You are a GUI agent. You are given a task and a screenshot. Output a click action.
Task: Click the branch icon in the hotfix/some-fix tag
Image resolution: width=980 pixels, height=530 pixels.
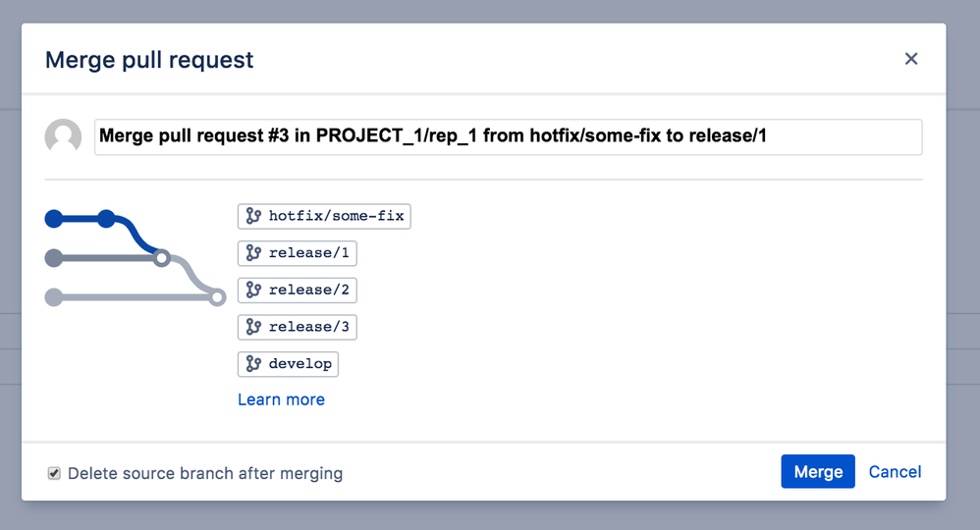(x=253, y=216)
